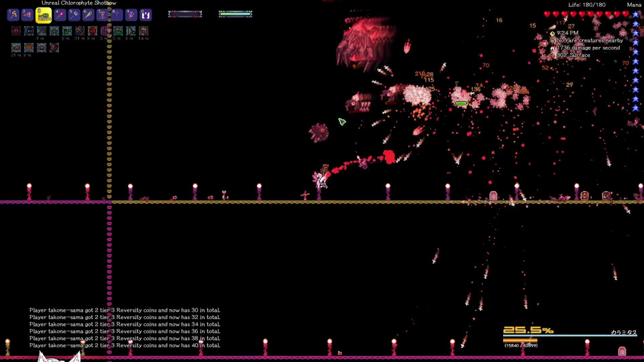The height and width of the screenshot is (362, 644).
Task: Click chat line ending with 38 in total
Action: click(x=125, y=338)
